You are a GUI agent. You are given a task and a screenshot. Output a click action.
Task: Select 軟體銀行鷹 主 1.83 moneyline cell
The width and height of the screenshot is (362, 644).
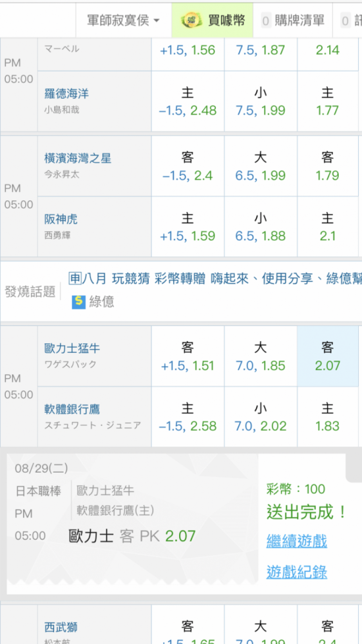(327, 417)
